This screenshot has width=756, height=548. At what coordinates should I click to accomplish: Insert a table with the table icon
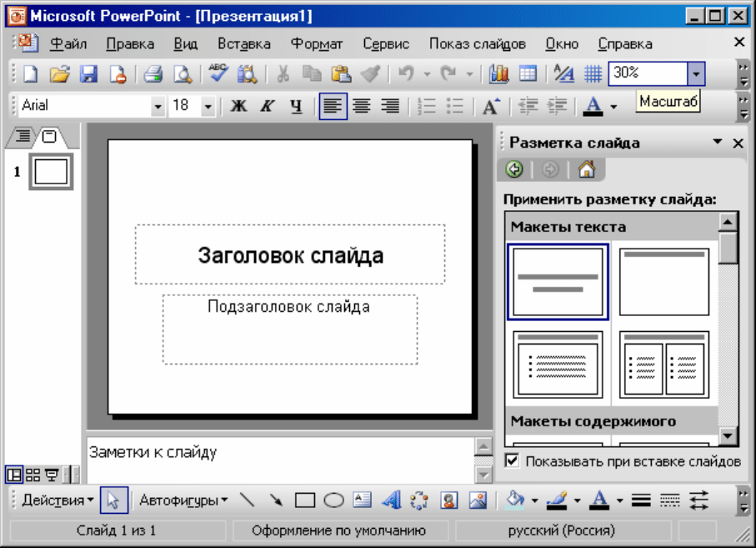pyautogui.click(x=528, y=74)
